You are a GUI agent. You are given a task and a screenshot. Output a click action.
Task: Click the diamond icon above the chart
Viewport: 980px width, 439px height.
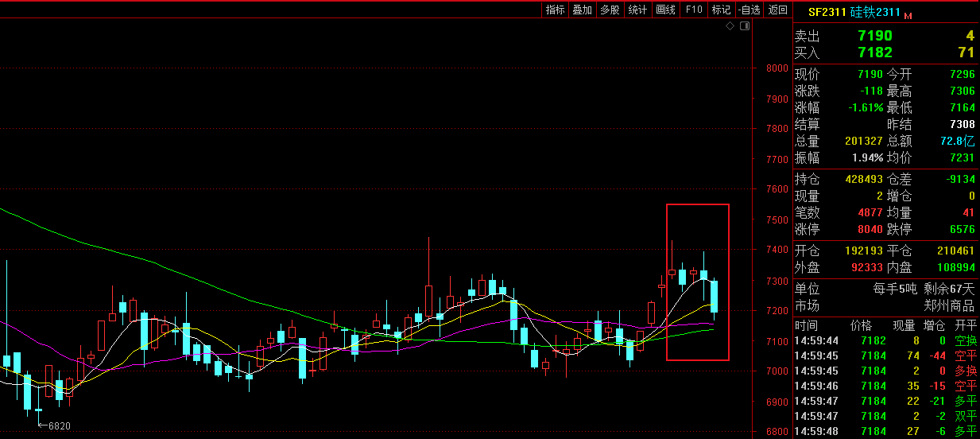pos(730,26)
